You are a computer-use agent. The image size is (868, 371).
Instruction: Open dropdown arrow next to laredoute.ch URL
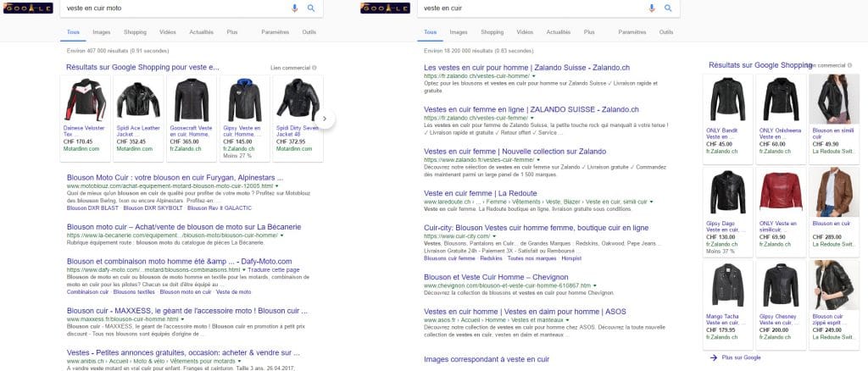(x=652, y=202)
